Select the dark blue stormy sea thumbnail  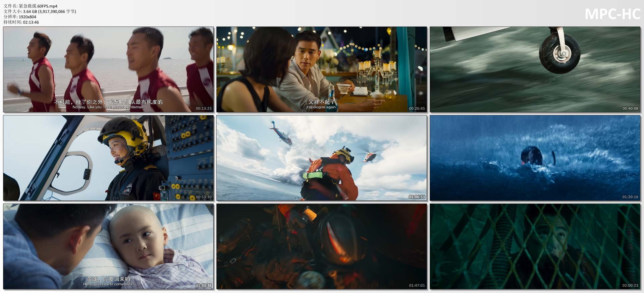(535, 158)
